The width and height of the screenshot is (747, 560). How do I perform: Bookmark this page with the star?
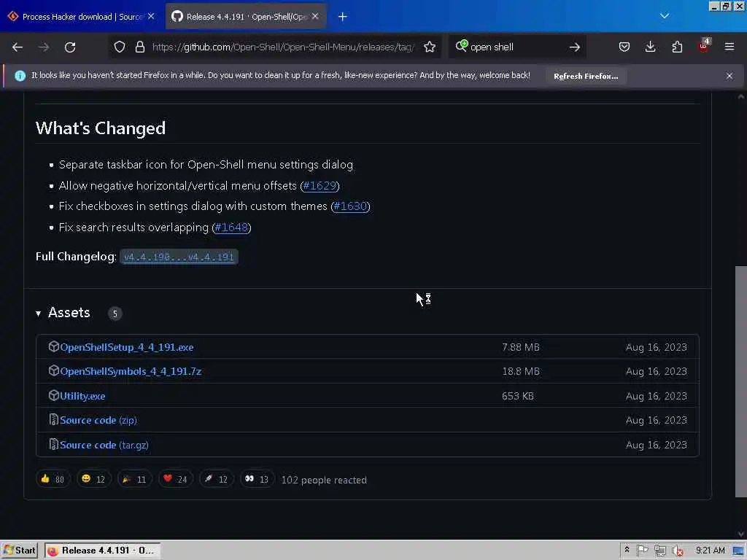click(x=430, y=47)
